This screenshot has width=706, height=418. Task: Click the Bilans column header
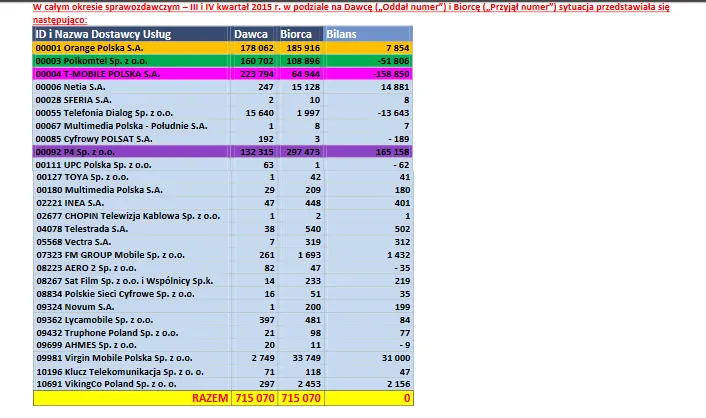coord(341,34)
